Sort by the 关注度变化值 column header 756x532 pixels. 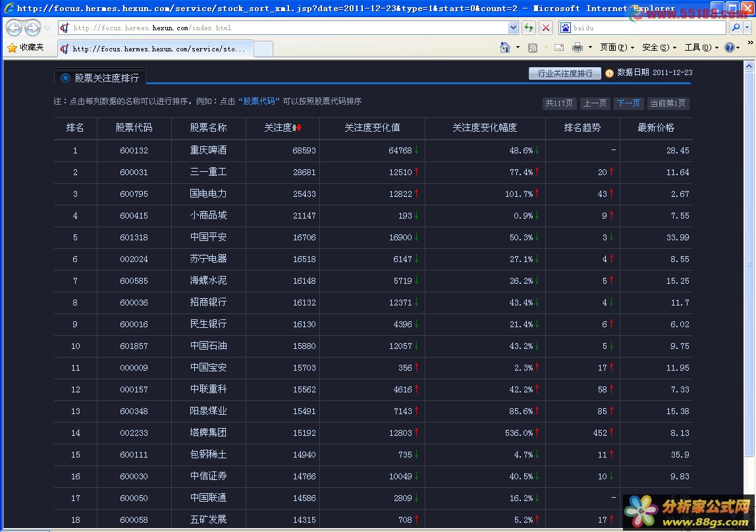tap(372, 128)
